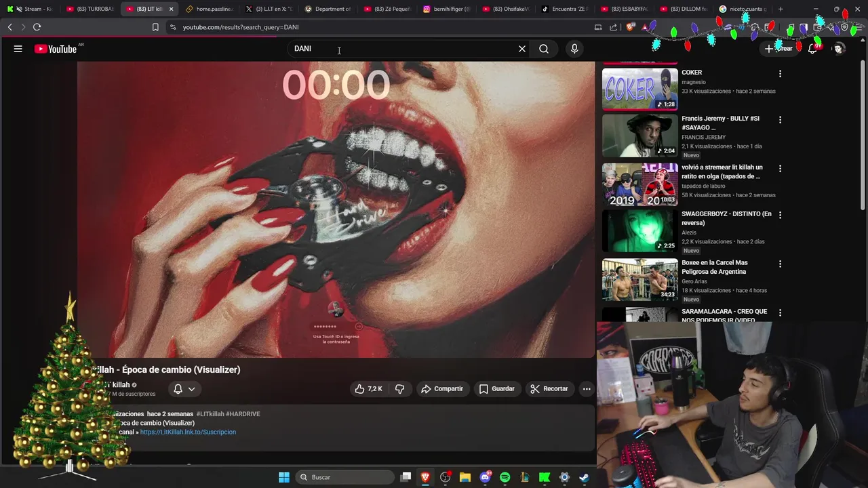Open OBS Studio from the taskbar
Viewport: 868px width, 488px height.
(x=446, y=477)
